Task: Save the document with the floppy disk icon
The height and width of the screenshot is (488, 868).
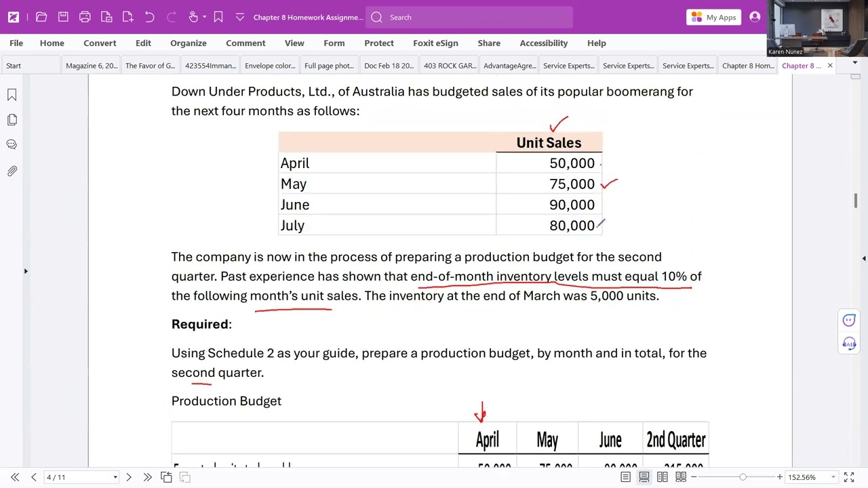Action: 63,17
